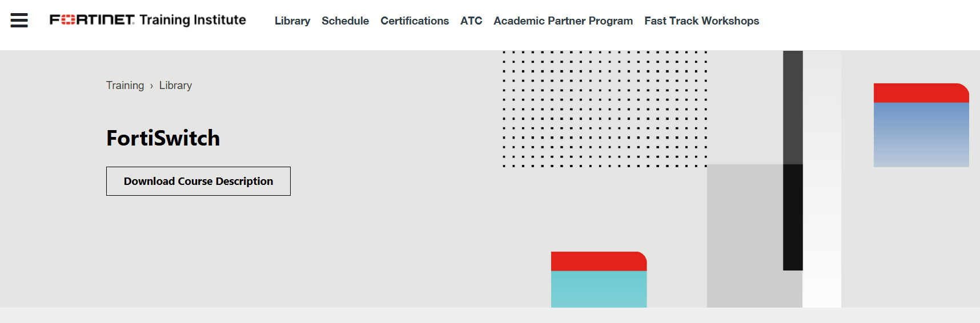Click the red and teal card graphic

click(599, 280)
